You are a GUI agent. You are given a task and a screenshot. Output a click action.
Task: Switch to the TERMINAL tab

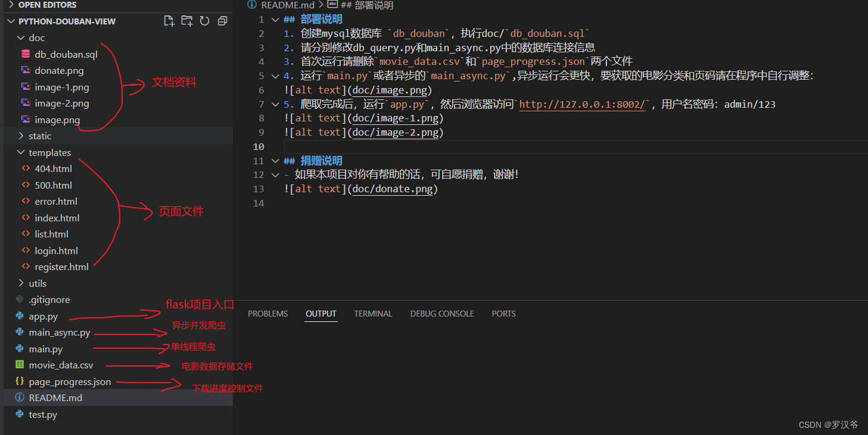(x=373, y=314)
